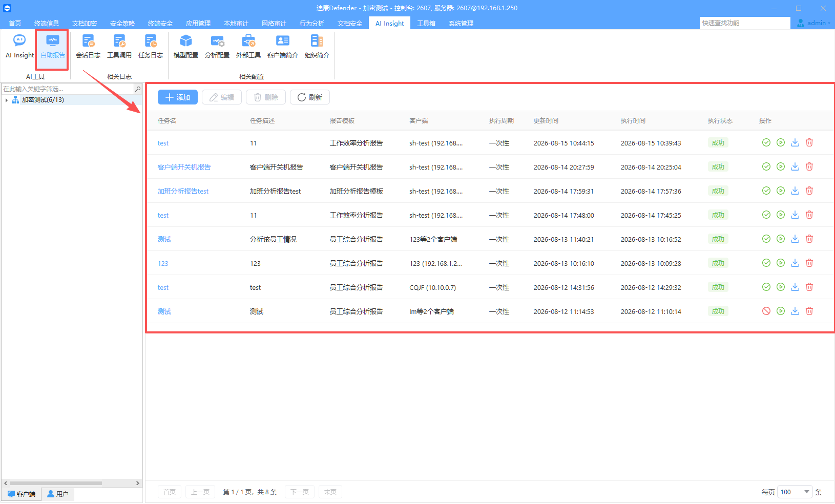Open the 分析配置 settings icon

[x=217, y=47]
